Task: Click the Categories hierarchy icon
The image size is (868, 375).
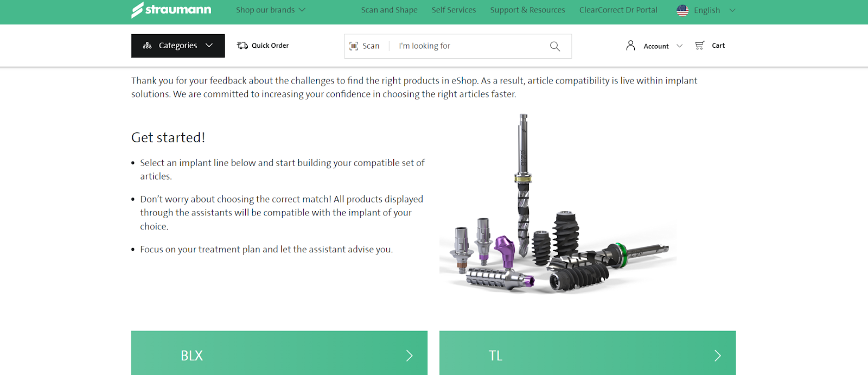Action: [147, 46]
